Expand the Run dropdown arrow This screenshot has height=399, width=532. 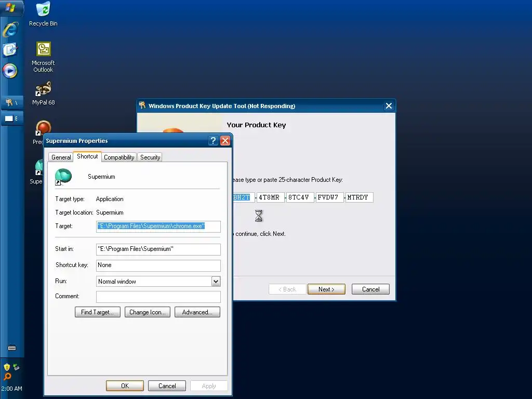(x=216, y=281)
